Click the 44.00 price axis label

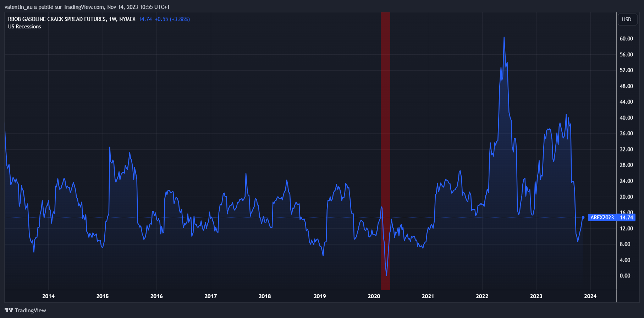pos(626,102)
